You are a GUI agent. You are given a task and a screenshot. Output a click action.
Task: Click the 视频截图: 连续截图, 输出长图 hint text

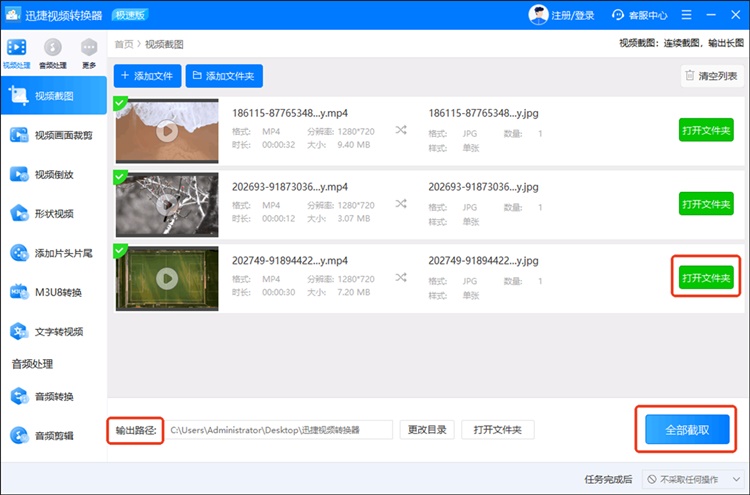click(x=681, y=43)
